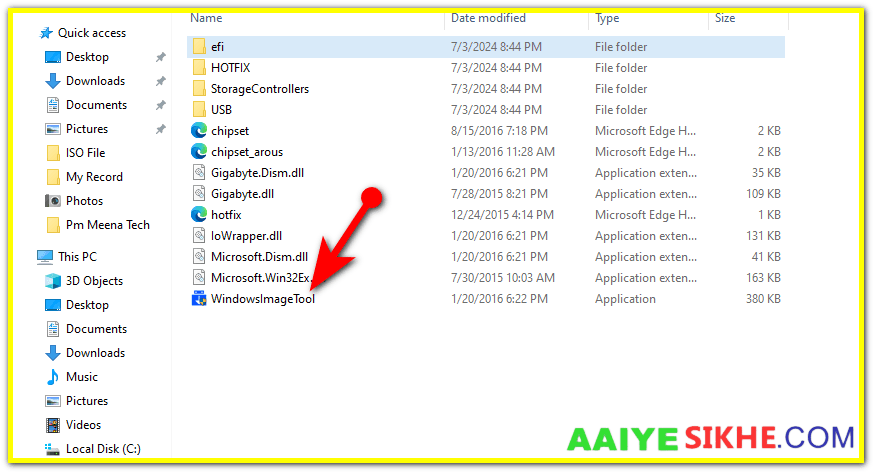Image resolution: width=873 pixels, height=472 pixels.
Task: Select Documents under This PC
Action: pos(96,328)
